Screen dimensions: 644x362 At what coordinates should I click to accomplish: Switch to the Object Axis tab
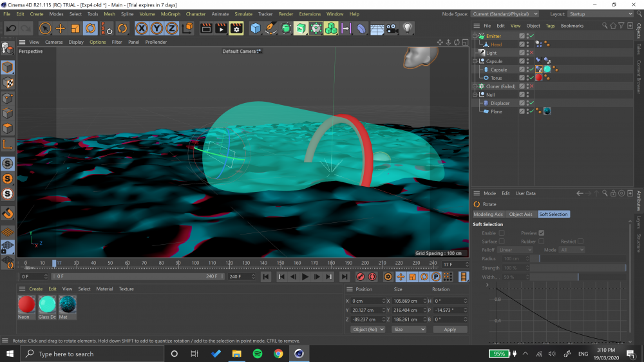coord(520,214)
